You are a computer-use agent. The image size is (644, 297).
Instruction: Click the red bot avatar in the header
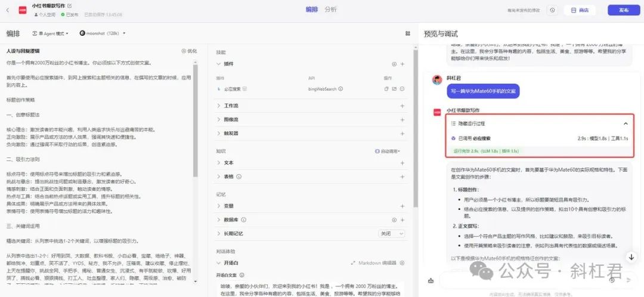coord(23,10)
